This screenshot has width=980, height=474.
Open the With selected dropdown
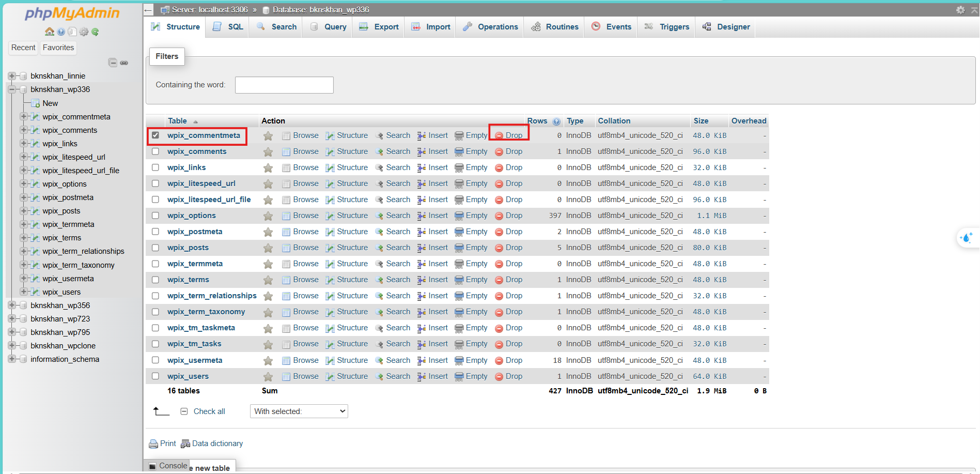[299, 411]
